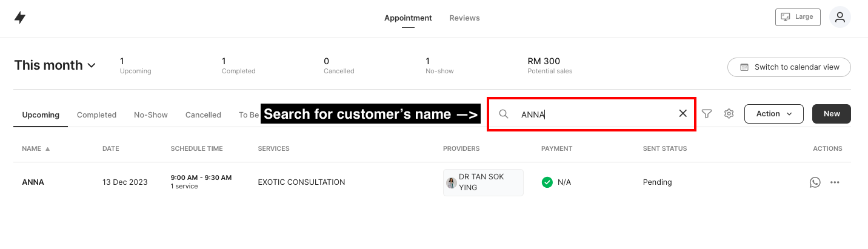868x249 pixels.
Task: Click the summary Cancelled count statistic
Action: [339, 65]
